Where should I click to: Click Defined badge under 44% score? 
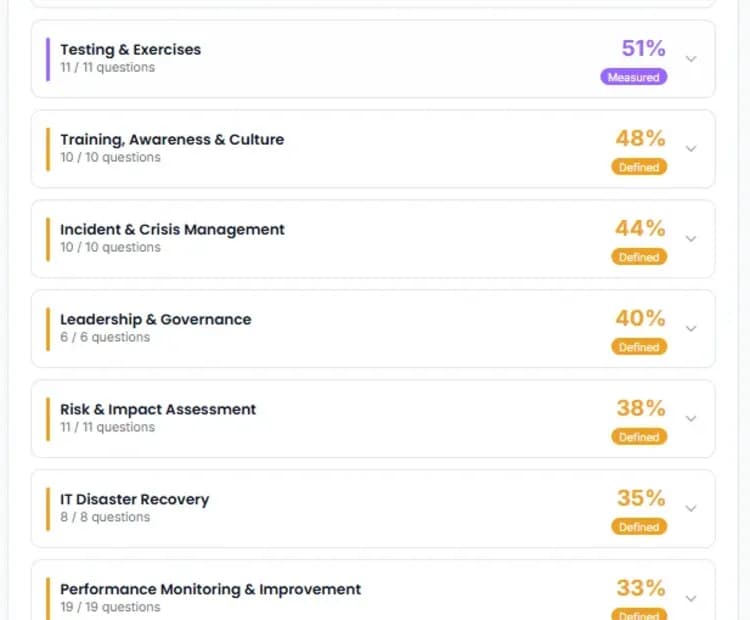639,257
